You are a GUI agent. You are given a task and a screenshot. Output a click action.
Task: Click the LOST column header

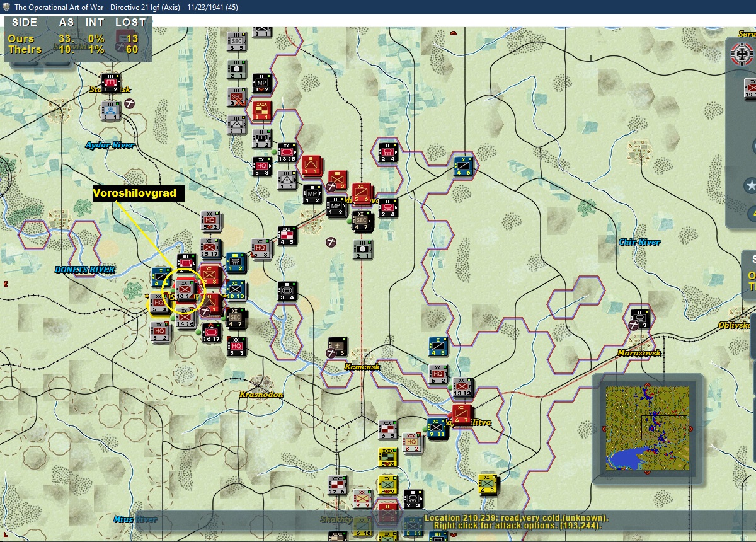tap(130, 22)
